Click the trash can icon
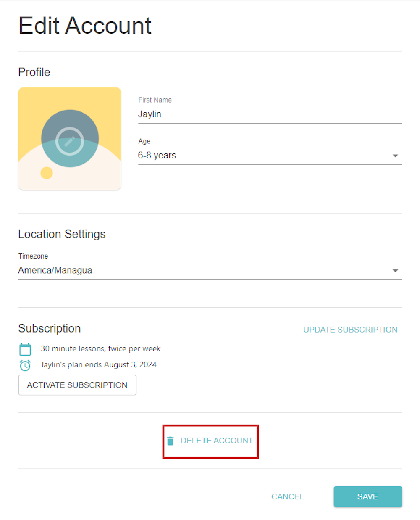The image size is (420, 520). 170,441
